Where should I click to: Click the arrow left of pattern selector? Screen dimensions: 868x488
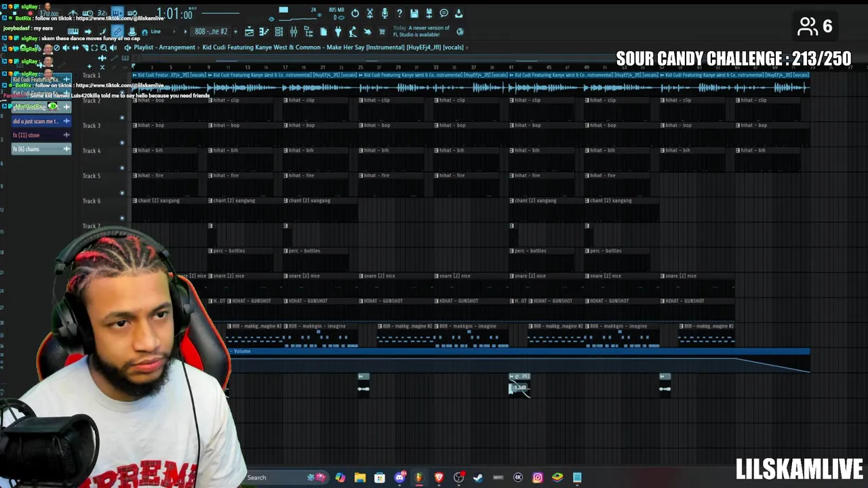[185, 31]
